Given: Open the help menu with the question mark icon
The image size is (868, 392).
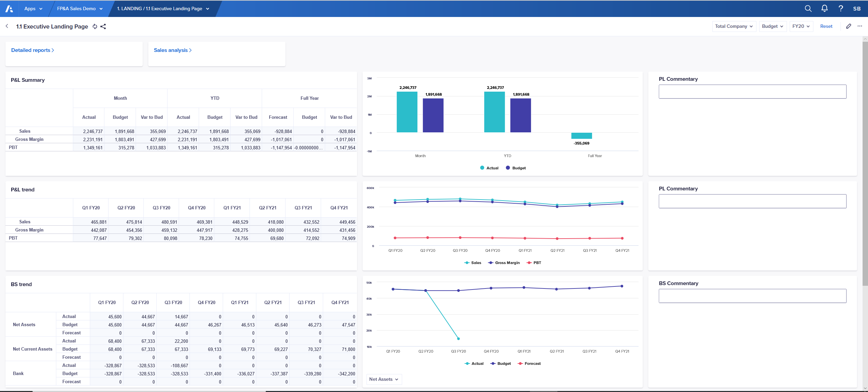Looking at the screenshot, I should [841, 8].
